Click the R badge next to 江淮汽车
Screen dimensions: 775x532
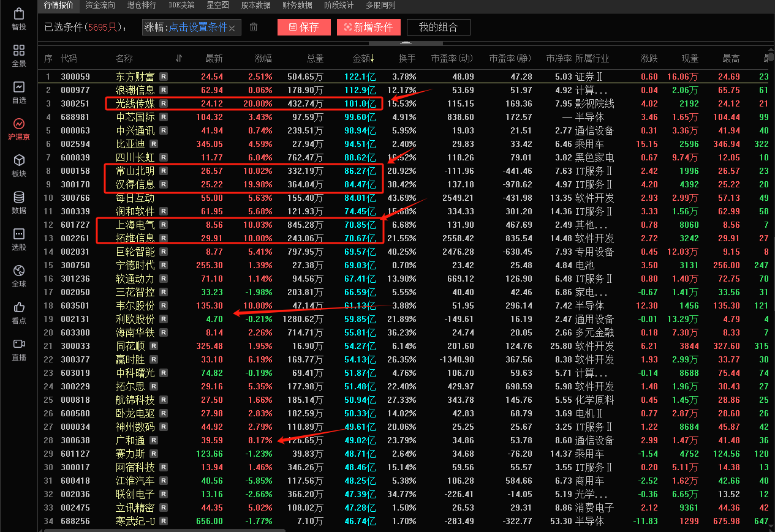coord(164,481)
